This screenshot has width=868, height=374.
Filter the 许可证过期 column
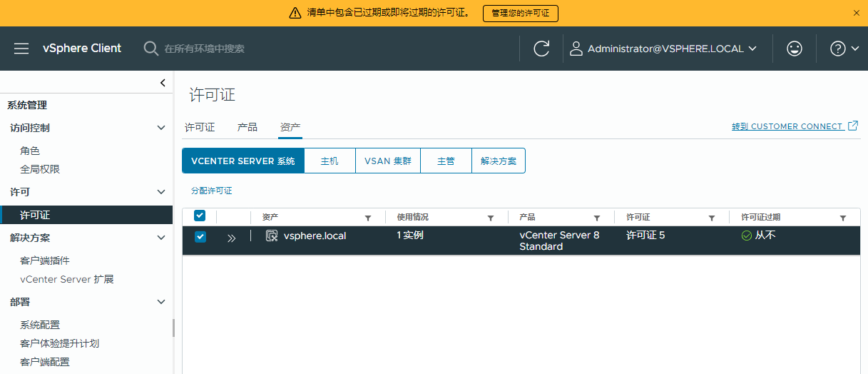[x=843, y=218]
